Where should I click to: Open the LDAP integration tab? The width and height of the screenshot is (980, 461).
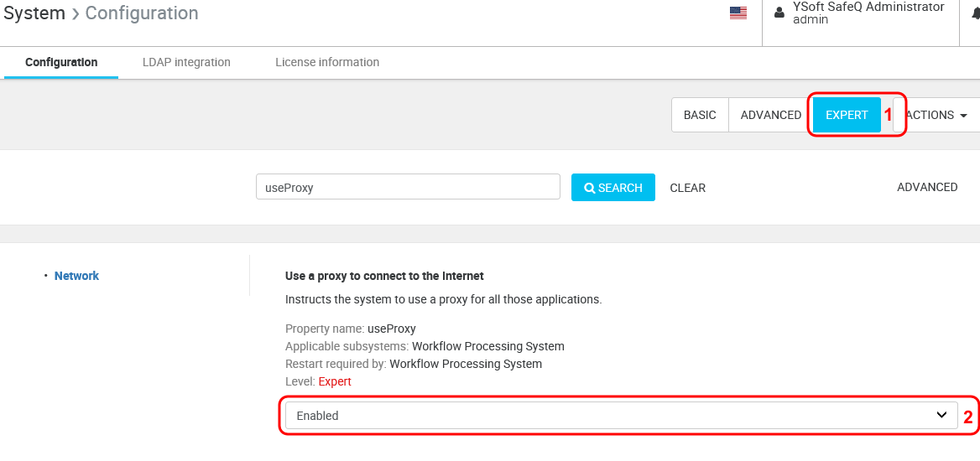pyautogui.click(x=186, y=62)
